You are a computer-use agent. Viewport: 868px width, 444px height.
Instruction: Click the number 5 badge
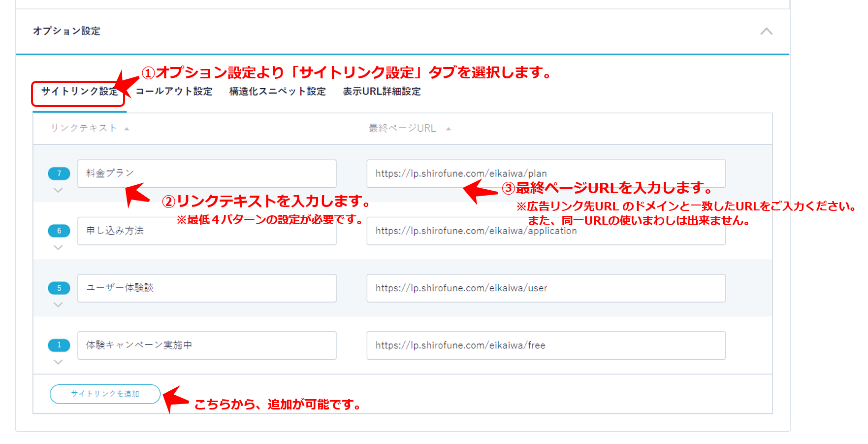(x=59, y=288)
